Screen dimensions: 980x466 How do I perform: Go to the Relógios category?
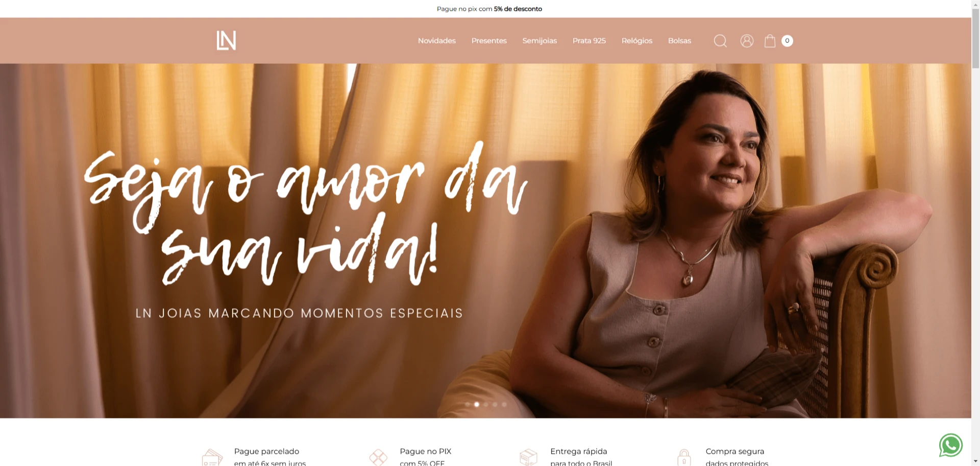(x=637, y=41)
